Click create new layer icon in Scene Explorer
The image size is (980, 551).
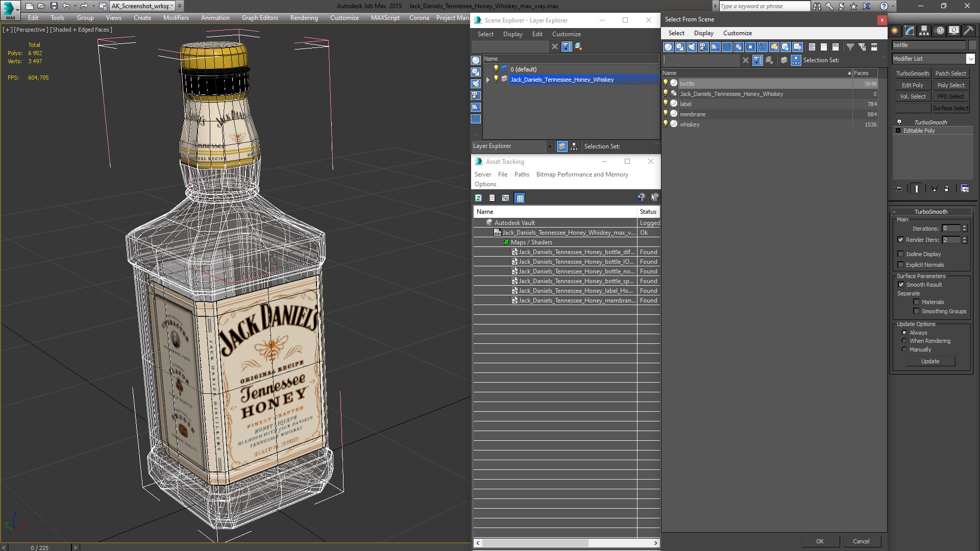coord(578,46)
